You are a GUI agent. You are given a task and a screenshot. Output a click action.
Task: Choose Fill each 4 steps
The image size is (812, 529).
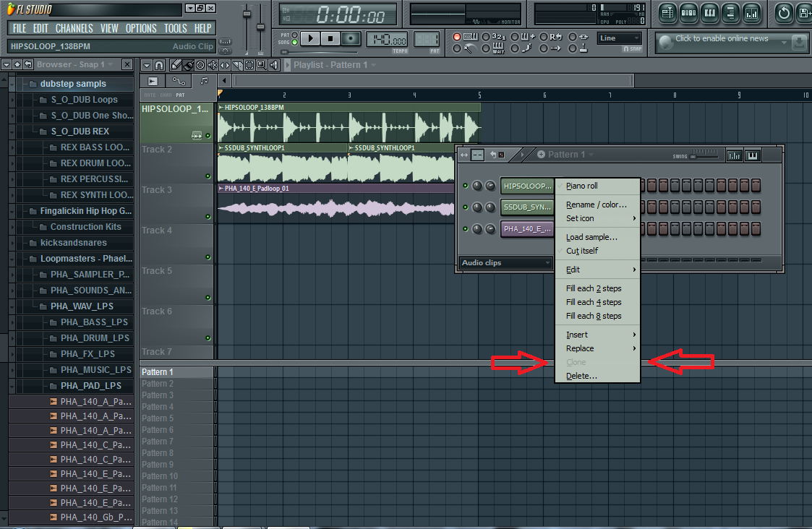[597, 302]
